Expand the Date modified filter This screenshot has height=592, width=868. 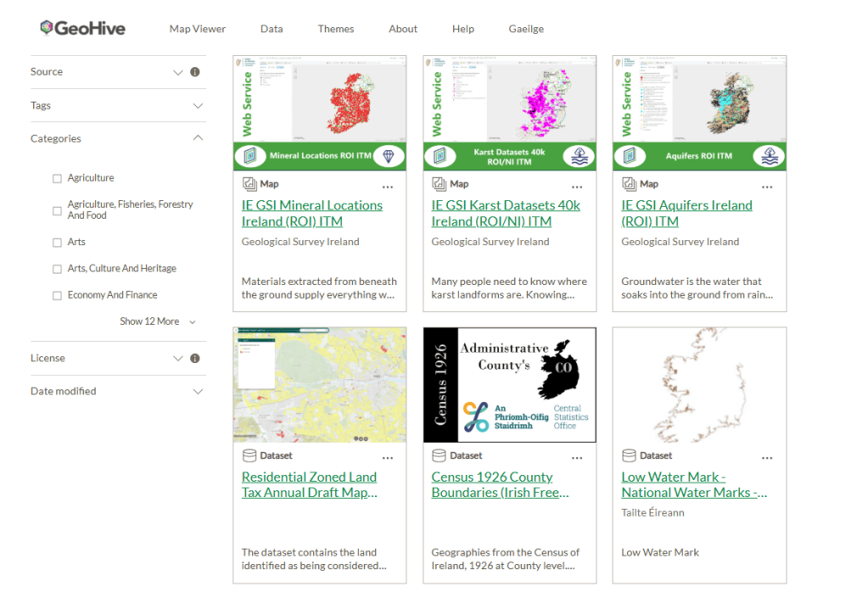coord(198,392)
